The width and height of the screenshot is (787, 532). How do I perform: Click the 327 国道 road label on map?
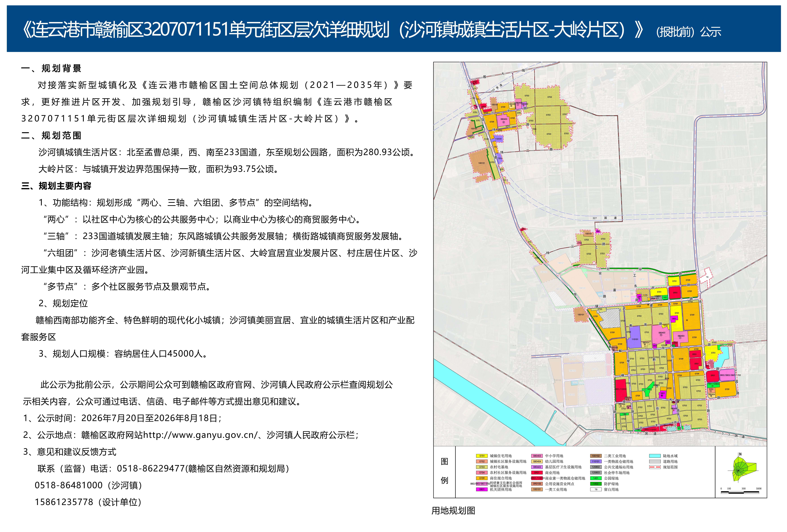click(x=605, y=218)
